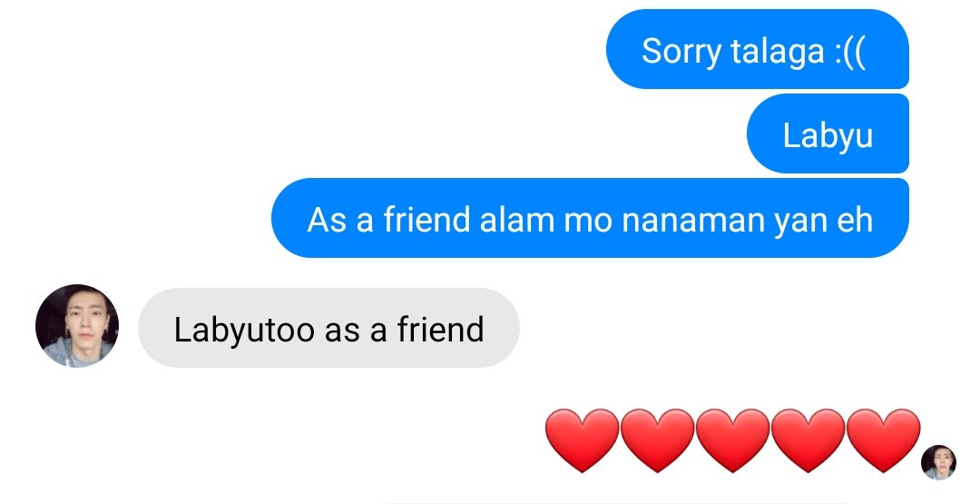Tap the last red heart emoji
This screenshot has height=504, width=980.
click(884, 440)
